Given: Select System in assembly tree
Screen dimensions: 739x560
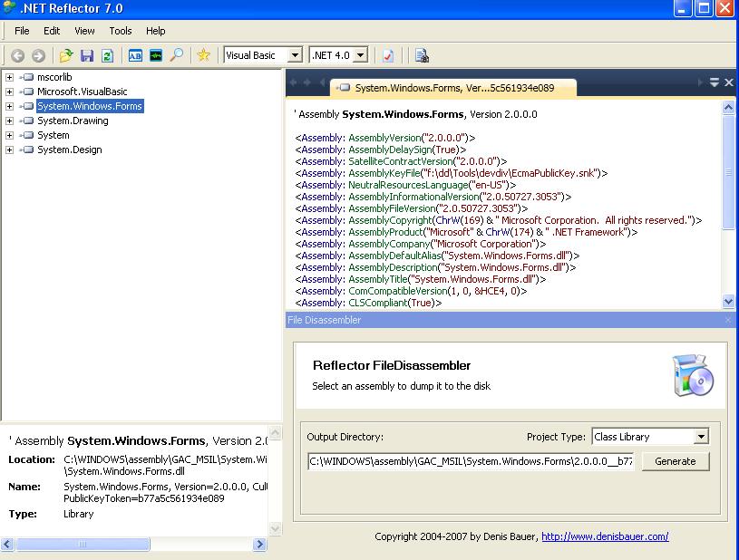Looking at the screenshot, I should [53, 135].
